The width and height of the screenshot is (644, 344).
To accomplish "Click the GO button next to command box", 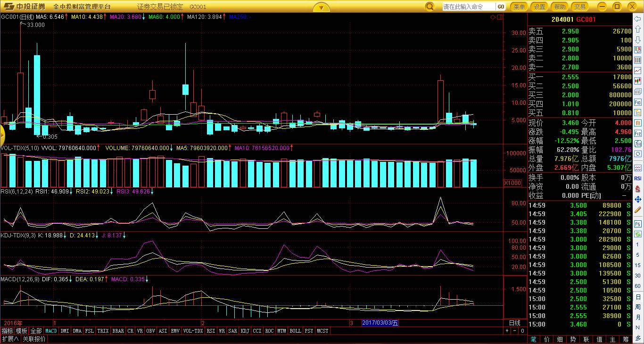I will (501, 7).
